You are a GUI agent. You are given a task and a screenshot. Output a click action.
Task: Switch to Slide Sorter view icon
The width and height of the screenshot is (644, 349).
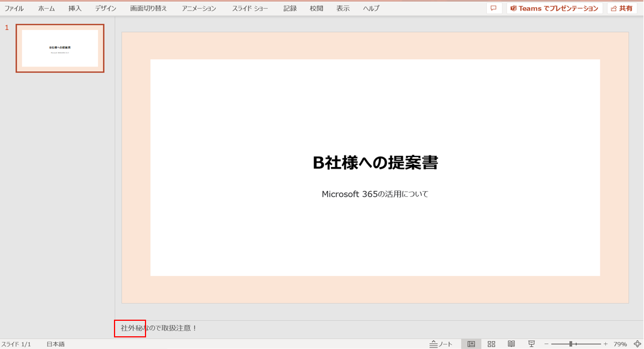(491, 344)
